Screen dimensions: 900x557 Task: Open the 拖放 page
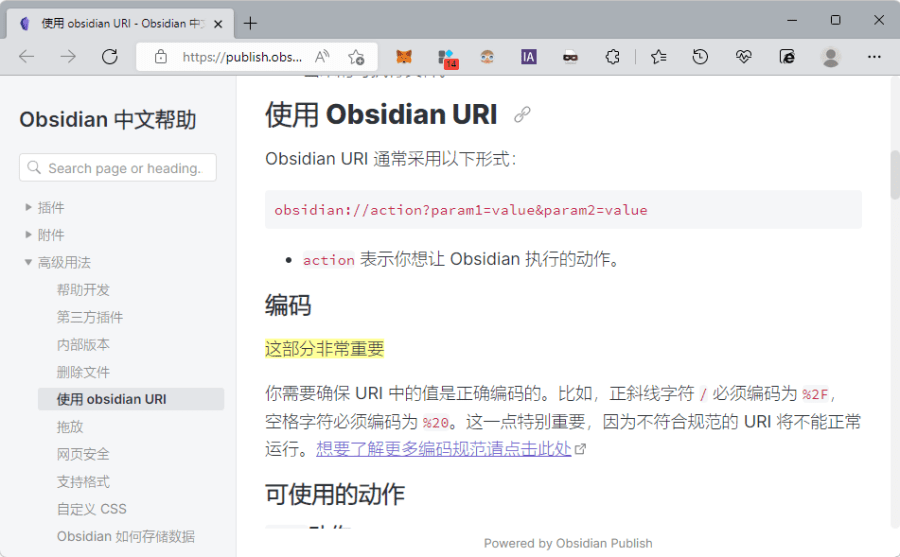[x=70, y=427]
